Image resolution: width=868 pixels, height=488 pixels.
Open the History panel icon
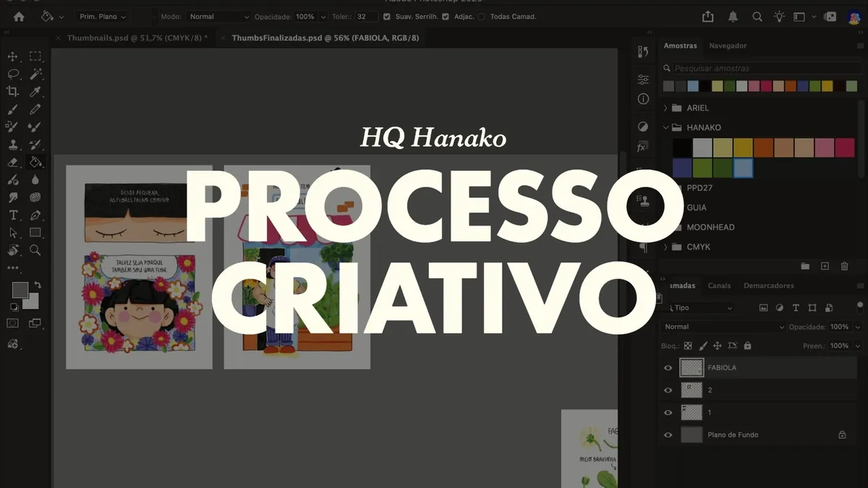coord(642,51)
